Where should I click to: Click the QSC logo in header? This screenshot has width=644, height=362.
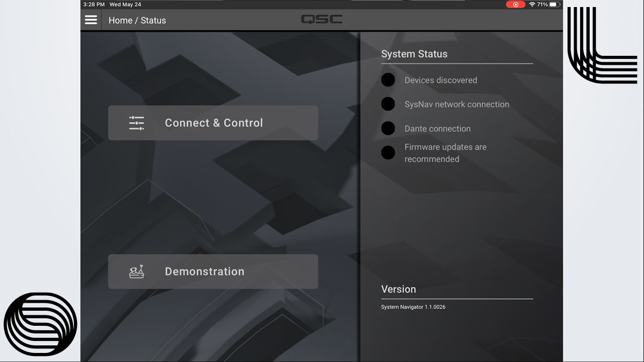pyautogui.click(x=321, y=20)
